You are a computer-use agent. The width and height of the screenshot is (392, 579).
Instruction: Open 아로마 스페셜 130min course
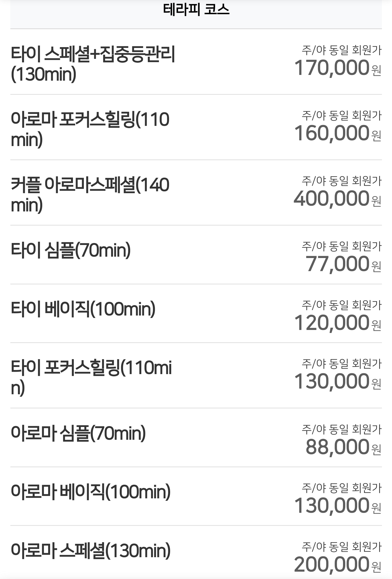(x=91, y=551)
